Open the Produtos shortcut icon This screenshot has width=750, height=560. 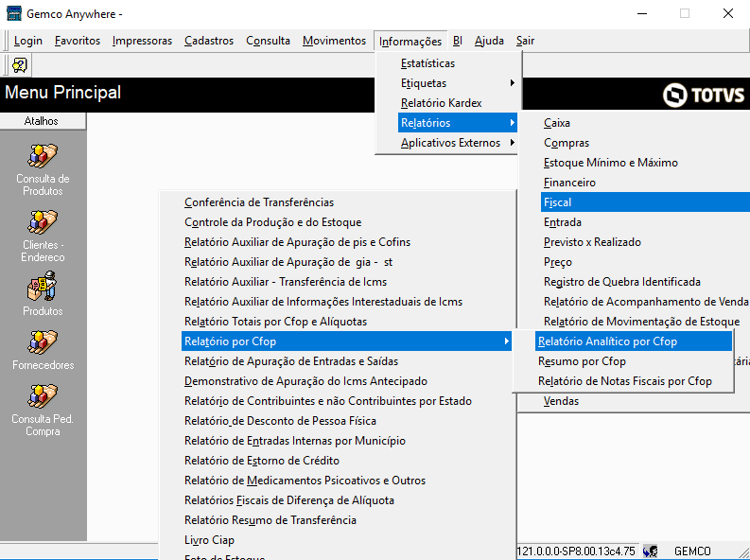click(43, 287)
